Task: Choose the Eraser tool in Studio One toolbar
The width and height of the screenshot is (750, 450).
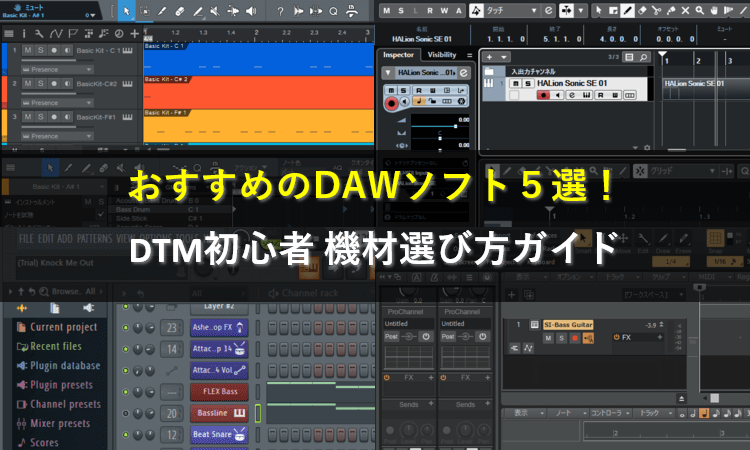Action: coord(180,11)
